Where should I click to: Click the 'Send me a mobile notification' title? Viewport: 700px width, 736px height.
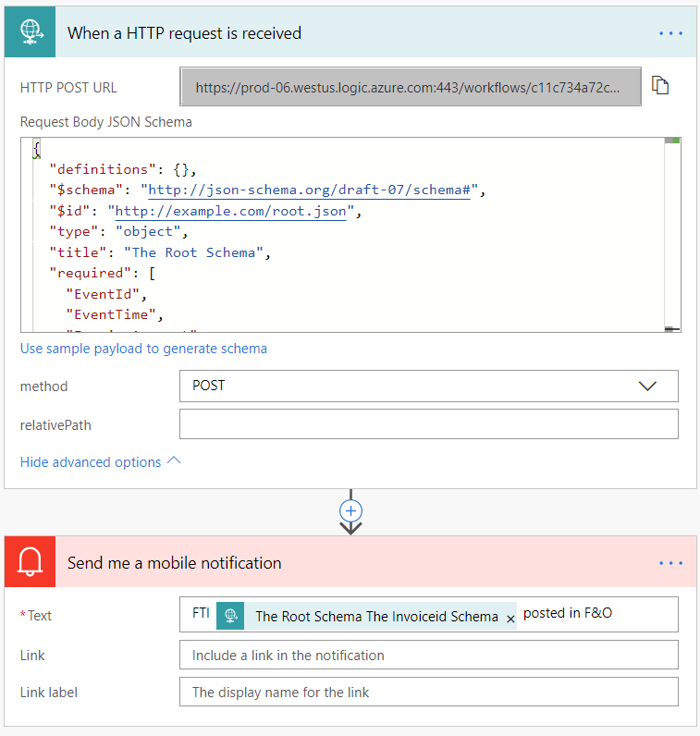(x=174, y=563)
